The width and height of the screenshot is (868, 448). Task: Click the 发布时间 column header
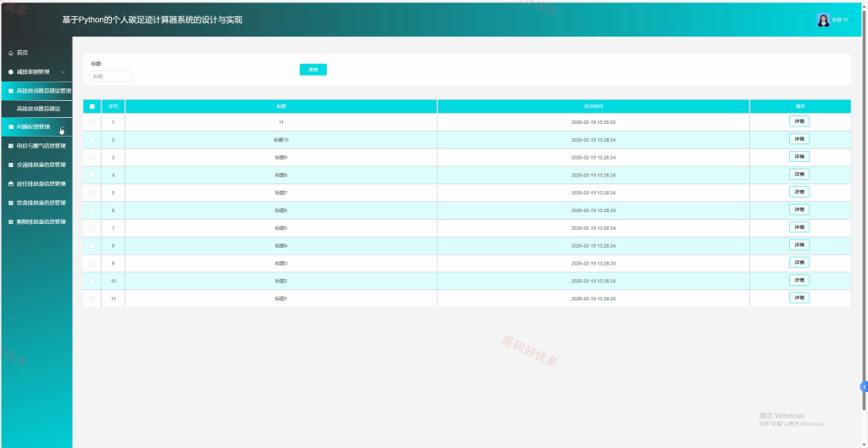pos(593,106)
